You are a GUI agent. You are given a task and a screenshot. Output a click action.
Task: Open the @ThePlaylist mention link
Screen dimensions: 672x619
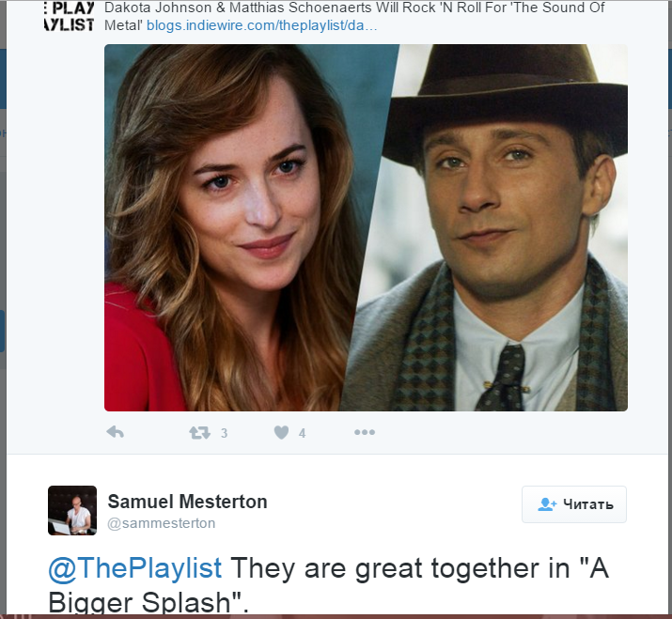click(x=135, y=568)
